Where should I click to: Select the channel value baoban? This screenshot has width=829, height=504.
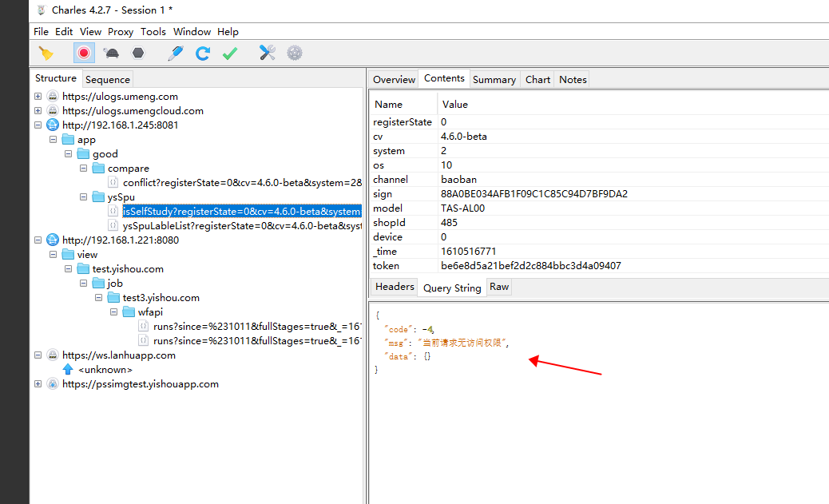459,179
